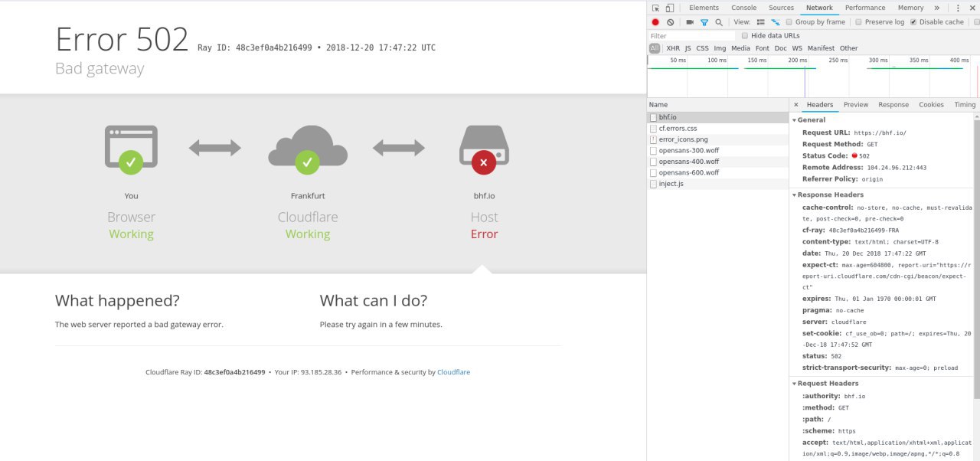Click the Host server icon with red X
Image resolution: width=980 pixels, height=461 pixels.
[484, 149]
